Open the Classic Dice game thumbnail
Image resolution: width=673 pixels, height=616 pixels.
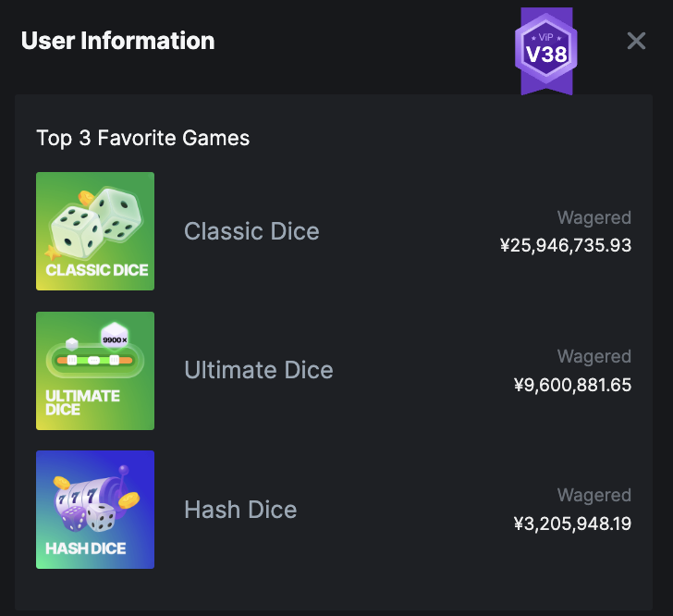[x=95, y=231]
